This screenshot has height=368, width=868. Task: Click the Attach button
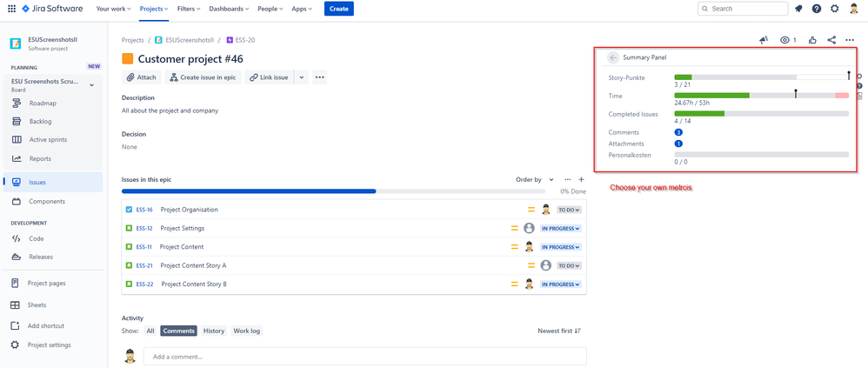[142, 77]
